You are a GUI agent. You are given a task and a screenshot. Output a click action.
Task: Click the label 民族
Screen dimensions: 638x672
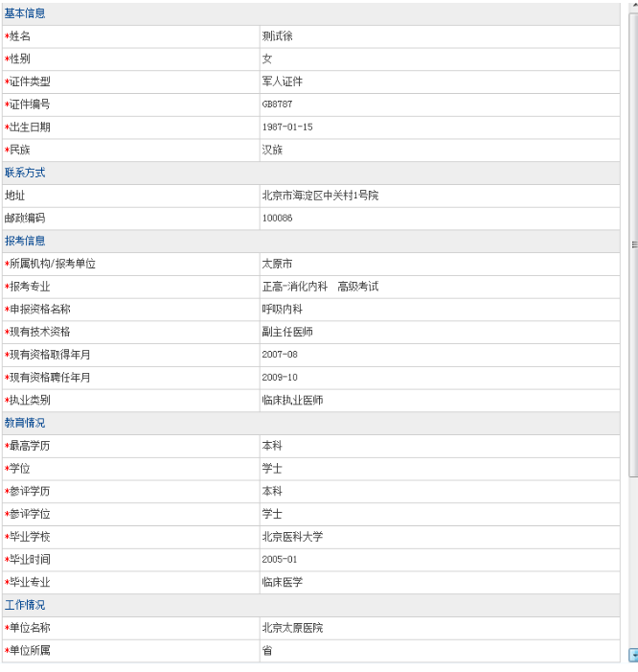click(x=20, y=150)
